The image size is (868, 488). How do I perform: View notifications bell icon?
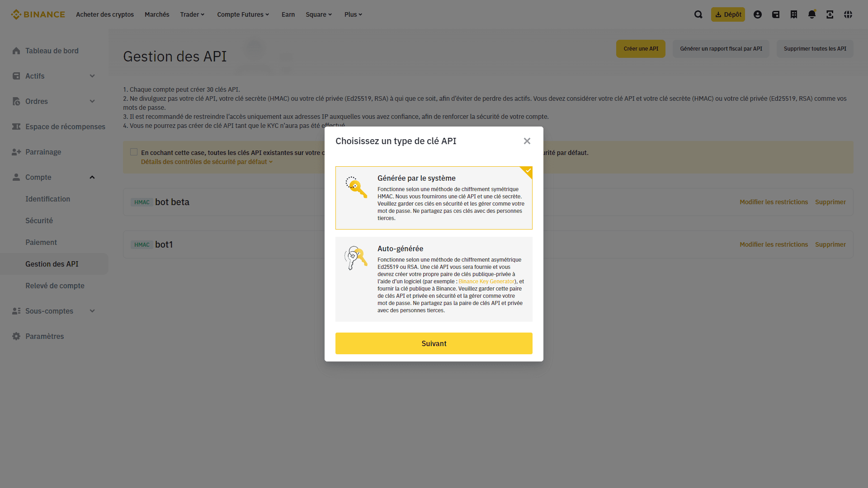[812, 14]
